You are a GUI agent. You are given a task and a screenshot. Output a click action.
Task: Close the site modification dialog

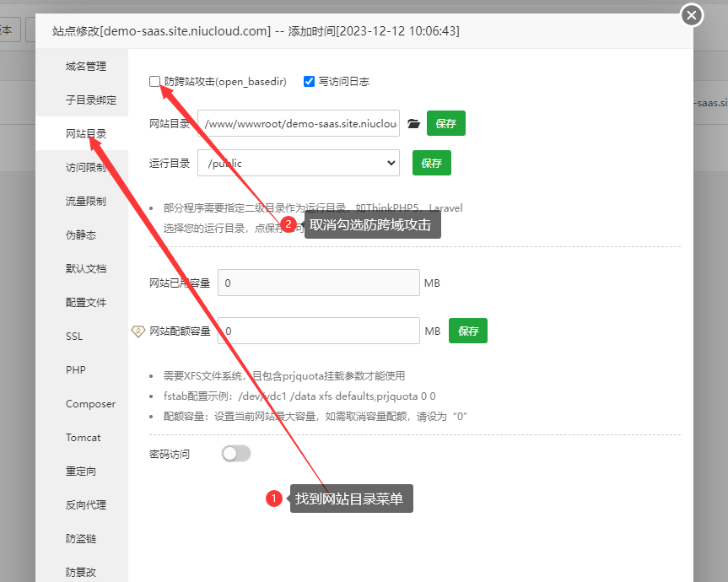coord(692,15)
